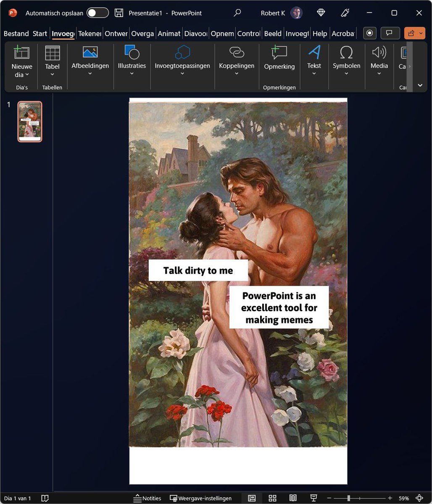Collapse the ribbon with the chevron
Image resolution: width=432 pixels, height=504 pixels.
(x=420, y=85)
